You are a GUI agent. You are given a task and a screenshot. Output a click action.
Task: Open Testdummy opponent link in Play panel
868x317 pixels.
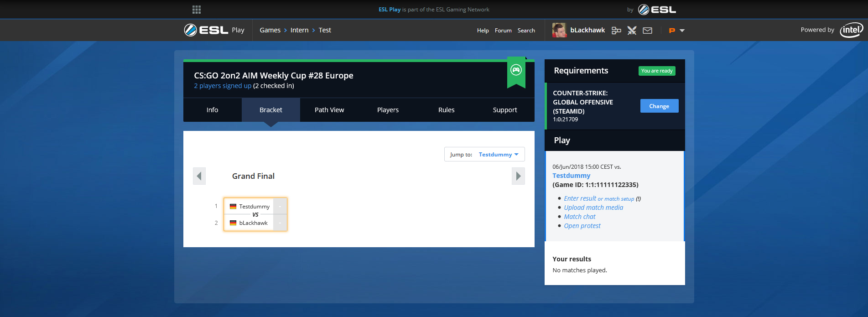pos(572,176)
